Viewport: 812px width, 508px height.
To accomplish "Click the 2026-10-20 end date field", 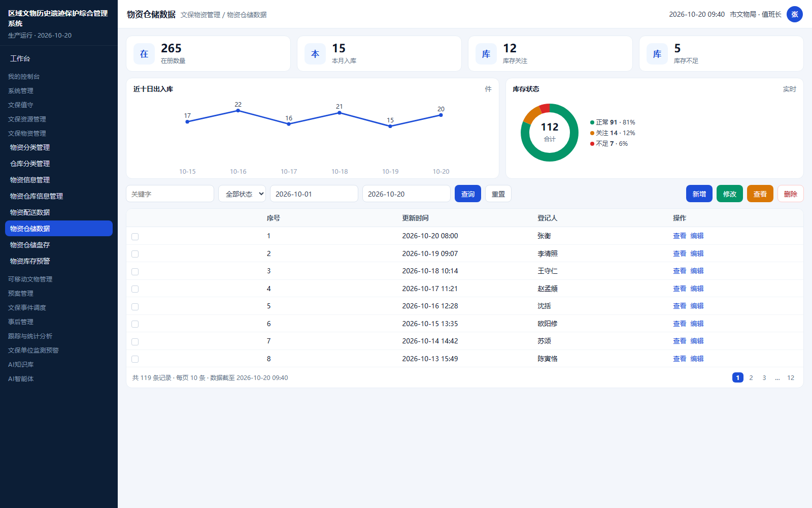I will coord(407,194).
